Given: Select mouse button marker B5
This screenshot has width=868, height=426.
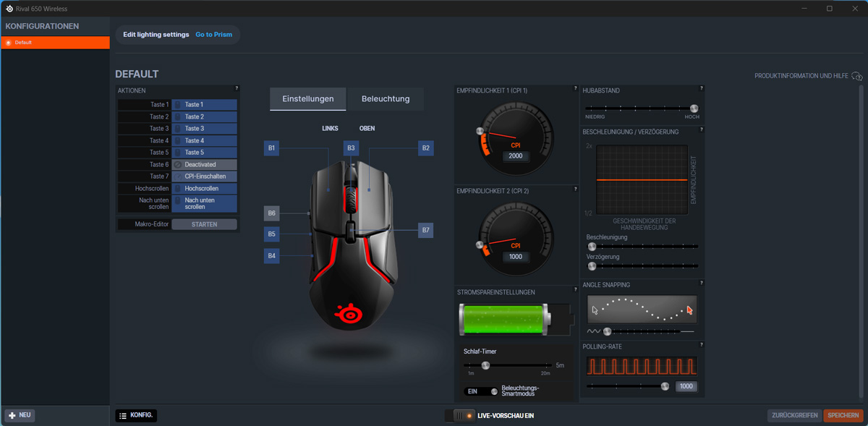Looking at the screenshot, I should (x=272, y=234).
